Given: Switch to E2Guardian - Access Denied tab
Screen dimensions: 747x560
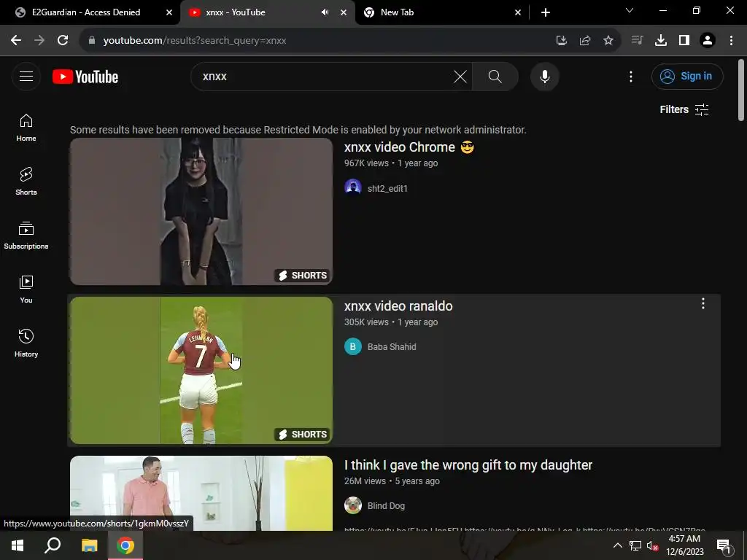Looking at the screenshot, I should 86,12.
